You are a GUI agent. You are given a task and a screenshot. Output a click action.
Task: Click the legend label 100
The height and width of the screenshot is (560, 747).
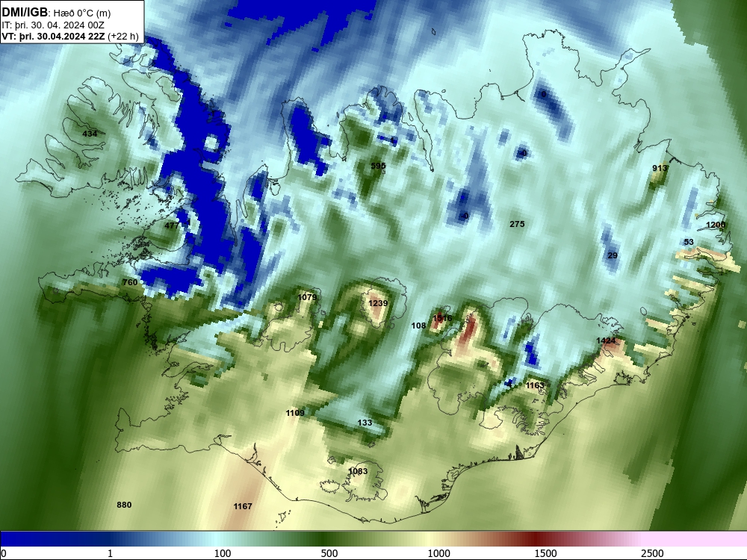tap(223, 553)
